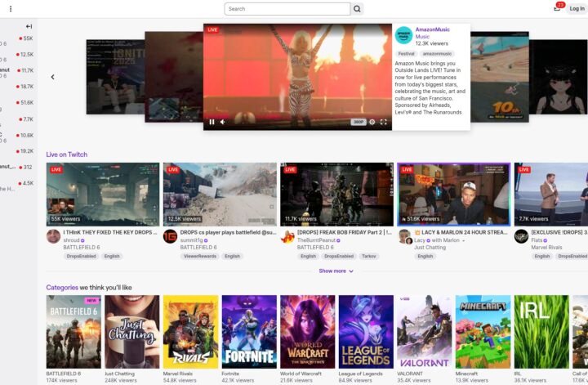Open the Marvel Rivals category cover
This screenshot has width=588, height=385.
coord(190,332)
